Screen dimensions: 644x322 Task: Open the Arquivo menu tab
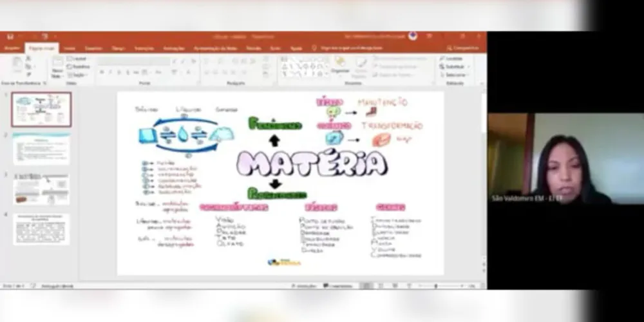coord(12,48)
